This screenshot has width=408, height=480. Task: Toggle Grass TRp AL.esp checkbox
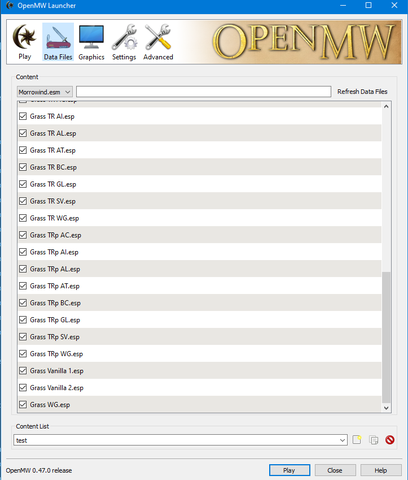[23, 269]
